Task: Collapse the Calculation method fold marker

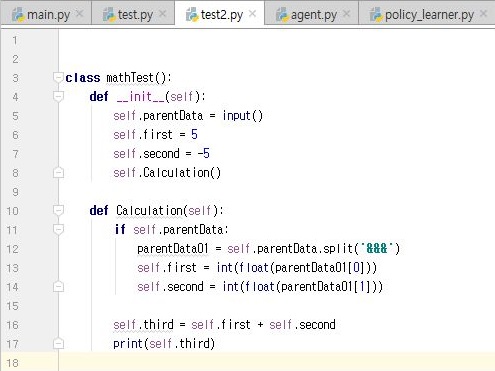Action: pos(58,210)
